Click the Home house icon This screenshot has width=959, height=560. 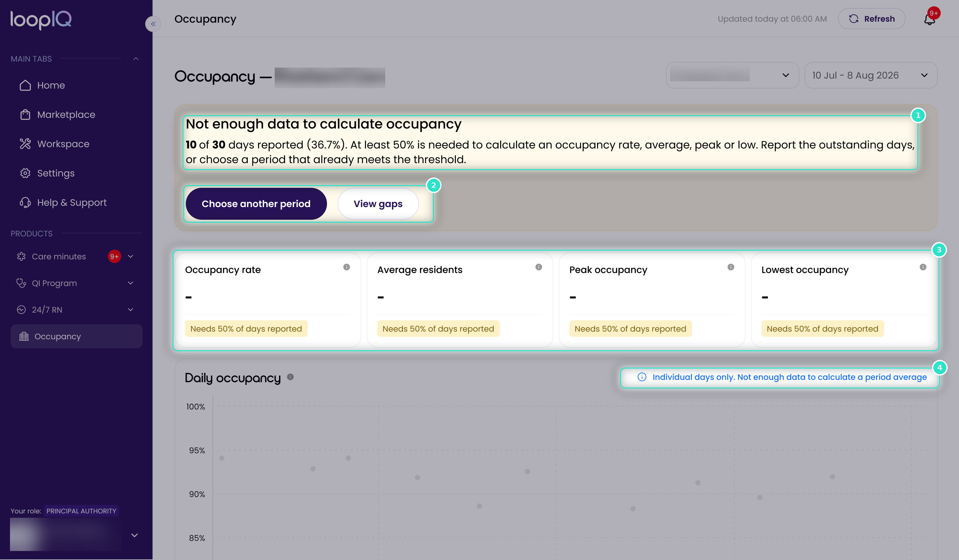pyautogui.click(x=25, y=85)
